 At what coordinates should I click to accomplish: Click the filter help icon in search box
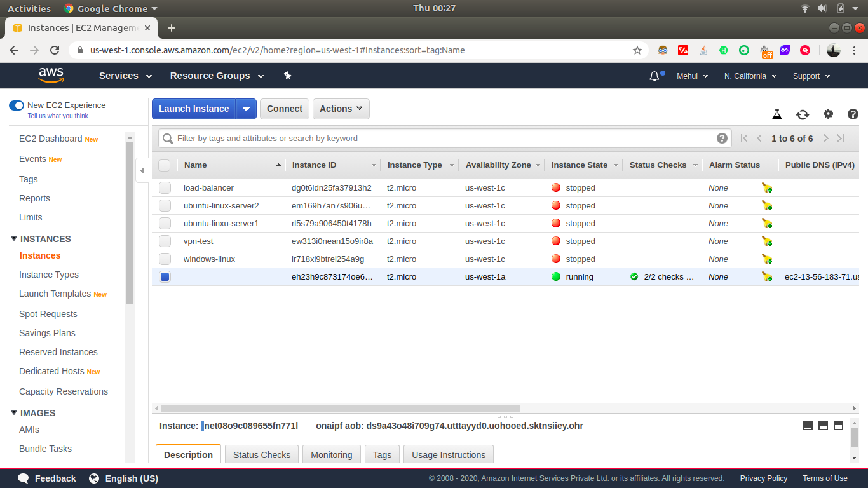click(722, 138)
